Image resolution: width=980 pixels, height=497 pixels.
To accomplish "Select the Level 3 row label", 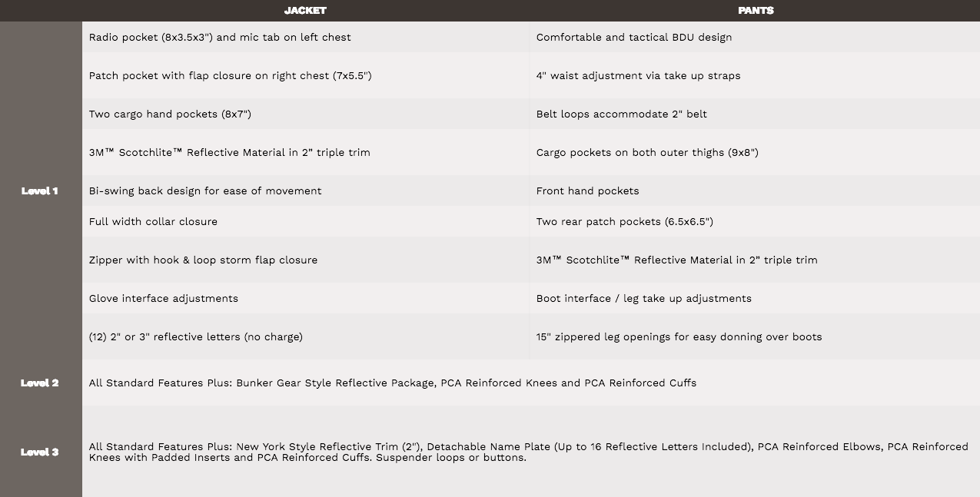I will tap(40, 452).
